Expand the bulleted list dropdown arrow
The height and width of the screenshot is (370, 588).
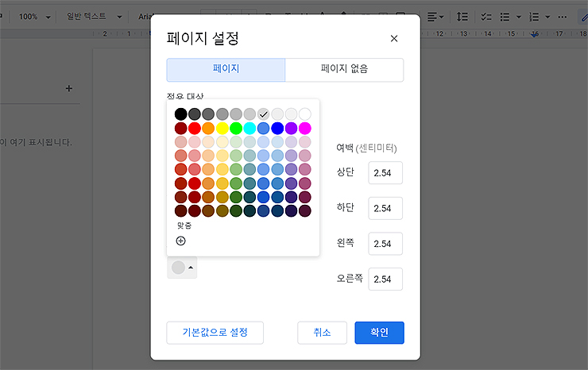click(x=519, y=17)
